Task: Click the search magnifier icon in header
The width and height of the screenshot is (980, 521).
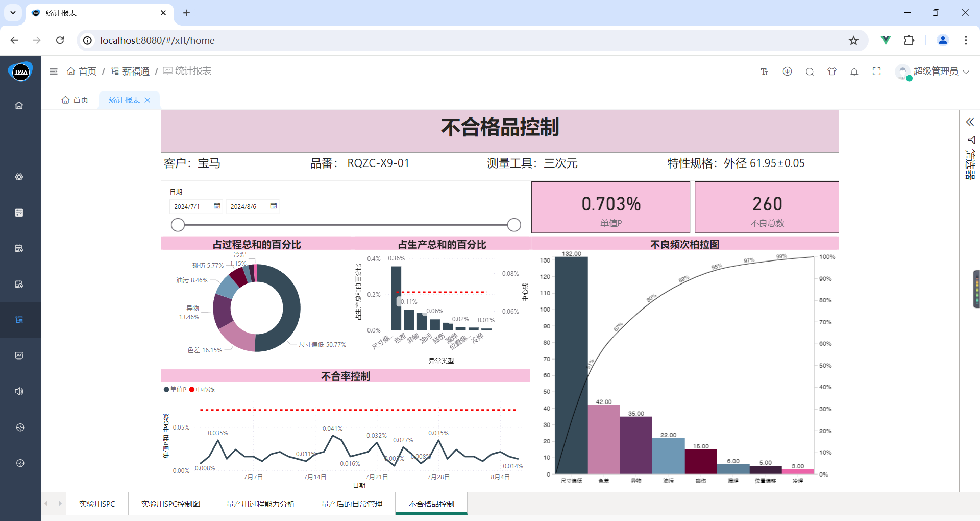Action: [x=810, y=72]
